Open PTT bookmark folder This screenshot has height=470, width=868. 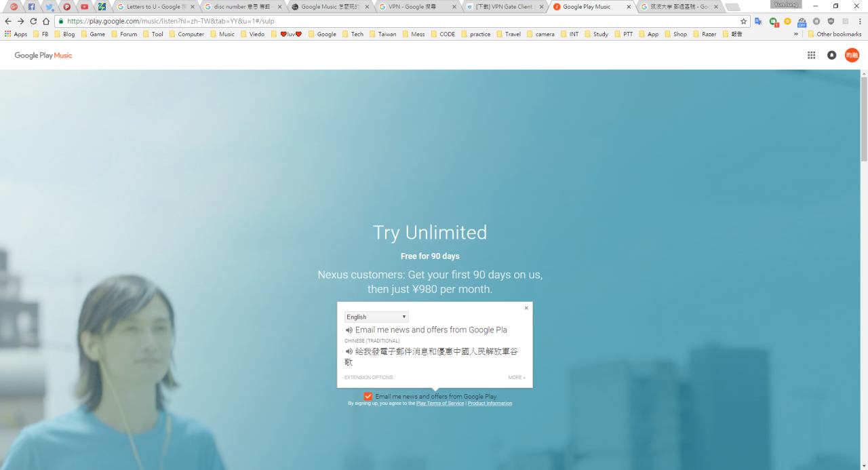tap(623, 34)
